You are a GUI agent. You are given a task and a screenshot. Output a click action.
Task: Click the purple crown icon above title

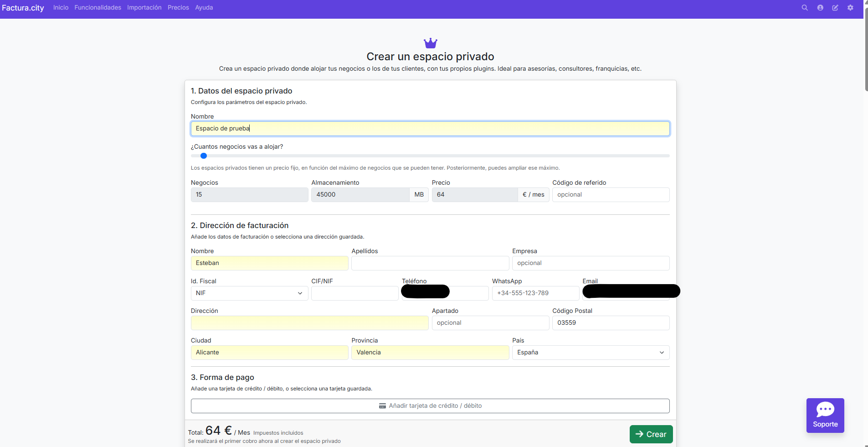pyautogui.click(x=431, y=43)
